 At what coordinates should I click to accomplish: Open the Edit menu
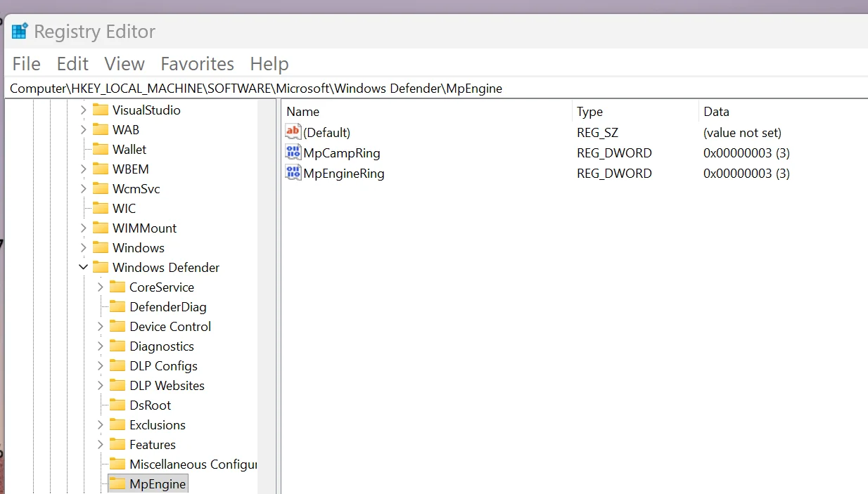pyautogui.click(x=72, y=64)
